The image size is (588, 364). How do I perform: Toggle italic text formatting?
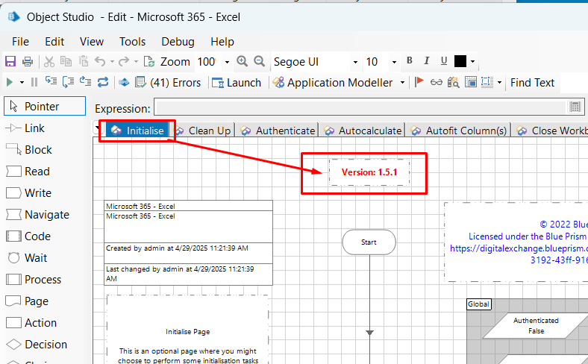click(427, 61)
